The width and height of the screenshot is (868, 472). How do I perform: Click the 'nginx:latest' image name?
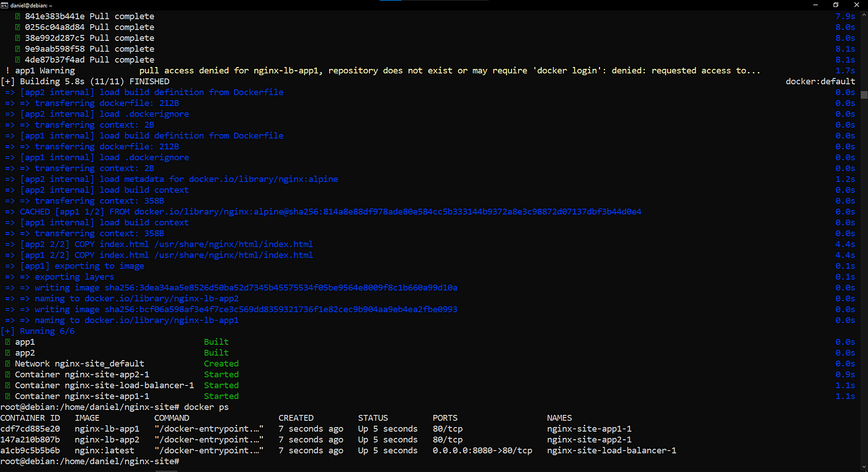coord(104,450)
